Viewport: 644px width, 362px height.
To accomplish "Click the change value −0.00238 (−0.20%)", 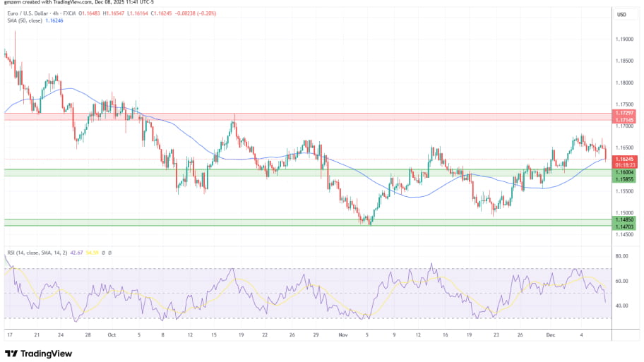I will [x=196, y=13].
